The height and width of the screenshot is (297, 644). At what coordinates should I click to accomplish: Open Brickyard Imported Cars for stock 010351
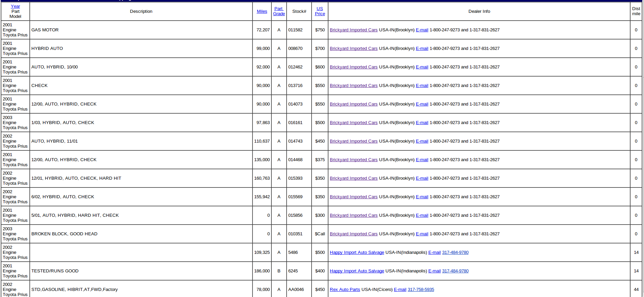click(354, 234)
